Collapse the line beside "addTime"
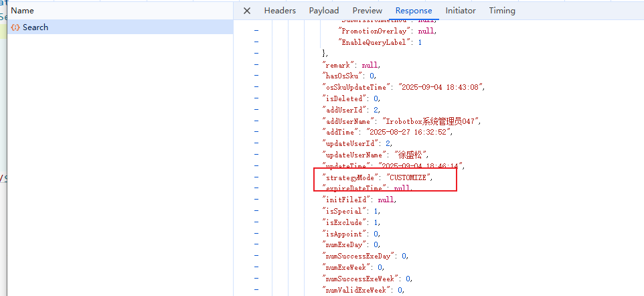644x296 pixels. (256, 132)
